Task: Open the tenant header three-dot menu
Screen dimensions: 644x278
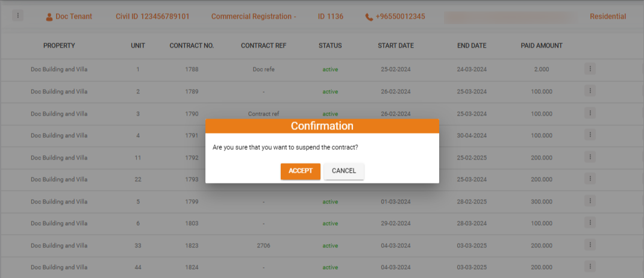Action: click(x=17, y=16)
